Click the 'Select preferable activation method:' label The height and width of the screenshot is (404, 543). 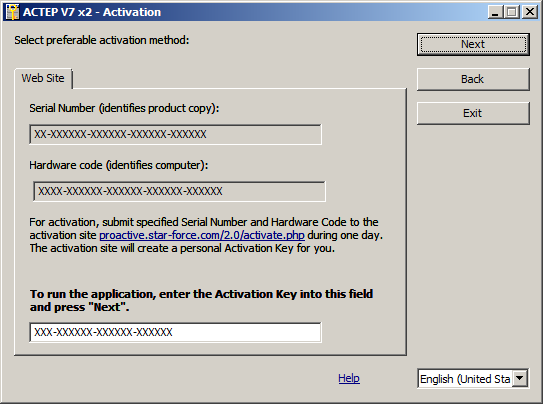(102, 40)
